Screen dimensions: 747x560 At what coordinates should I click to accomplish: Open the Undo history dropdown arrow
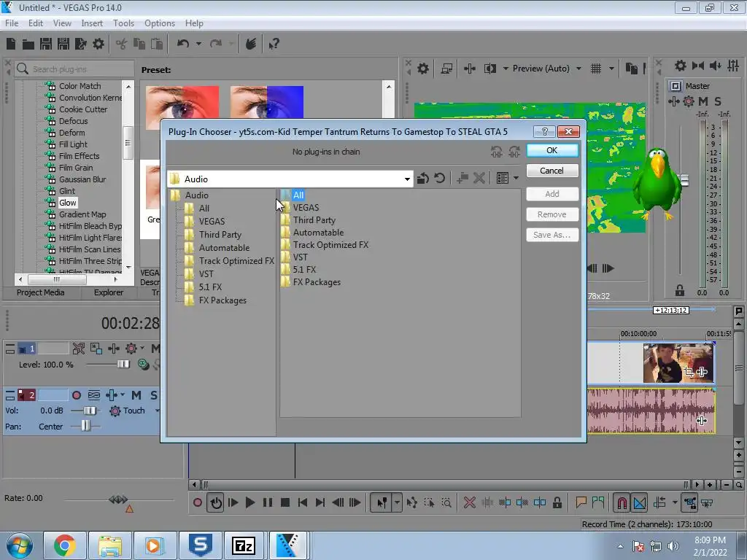pyautogui.click(x=198, y=44)
